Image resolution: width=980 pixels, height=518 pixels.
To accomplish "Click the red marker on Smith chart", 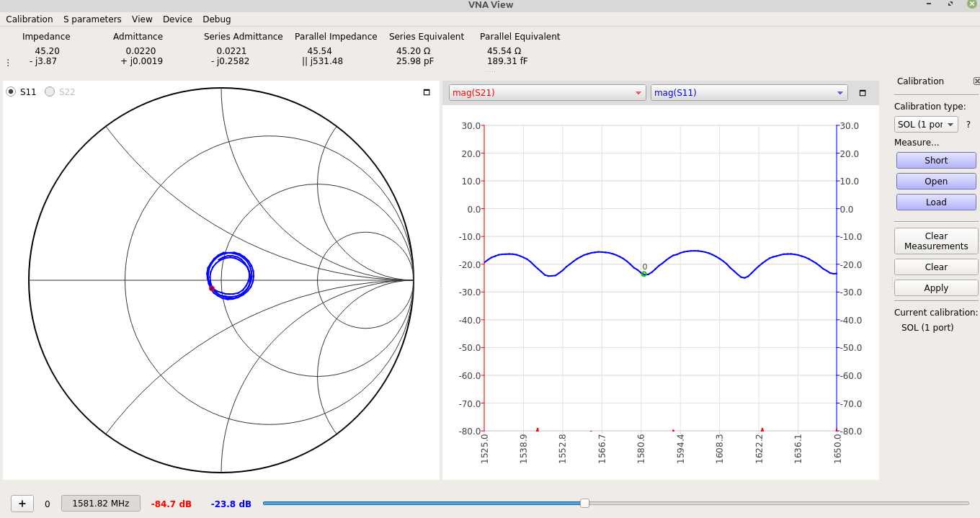I will 212,288.
